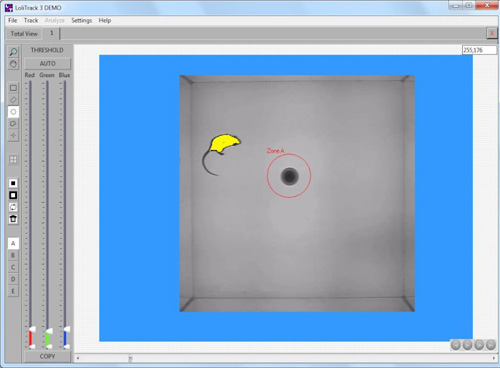Click the COPY button
Screen dimensions: 500x369
[47, 356]
